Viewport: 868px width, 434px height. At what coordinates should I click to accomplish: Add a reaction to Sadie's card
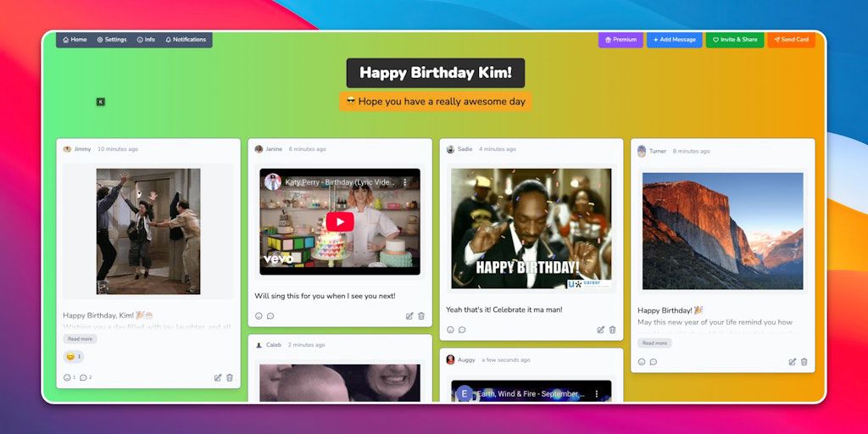coord(450,330)
